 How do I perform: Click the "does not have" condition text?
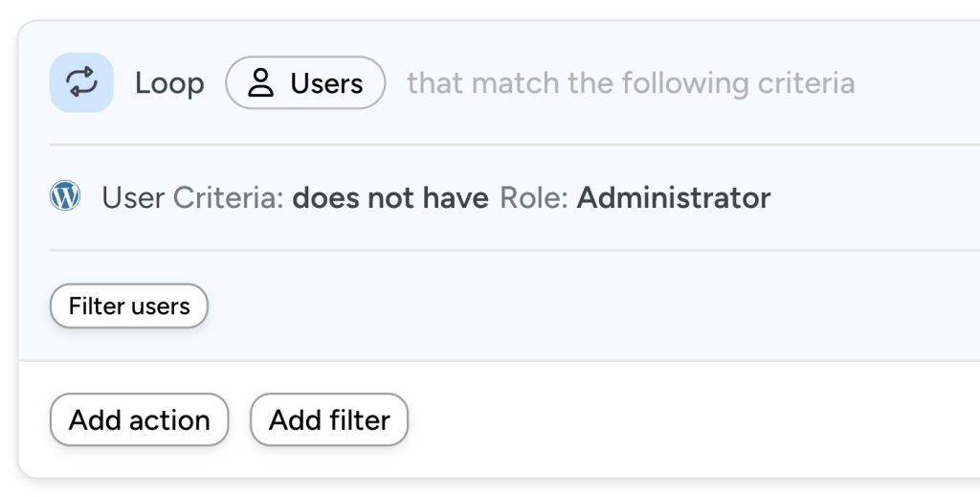point(391,198)
